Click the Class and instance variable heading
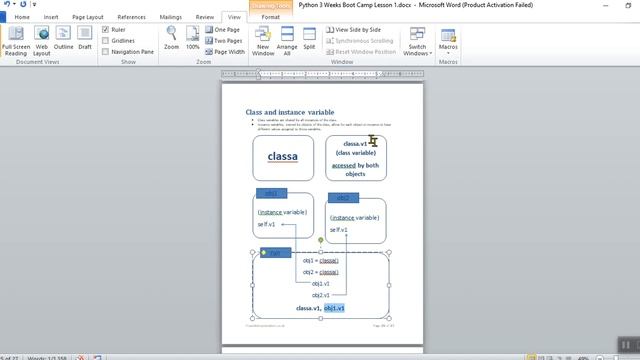Image resolution: width=640 pixels, height=360 pixels. click(x=290, y=112)
